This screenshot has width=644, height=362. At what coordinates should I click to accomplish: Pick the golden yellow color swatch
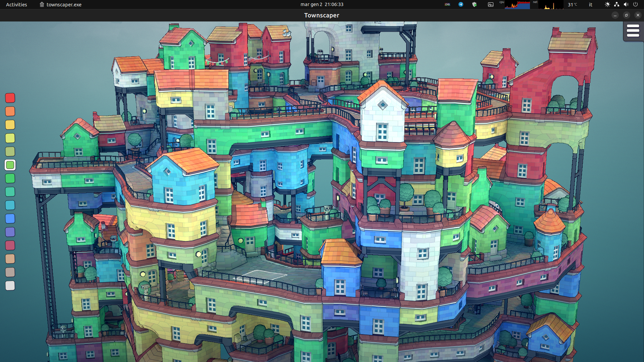tap(10, 125)
